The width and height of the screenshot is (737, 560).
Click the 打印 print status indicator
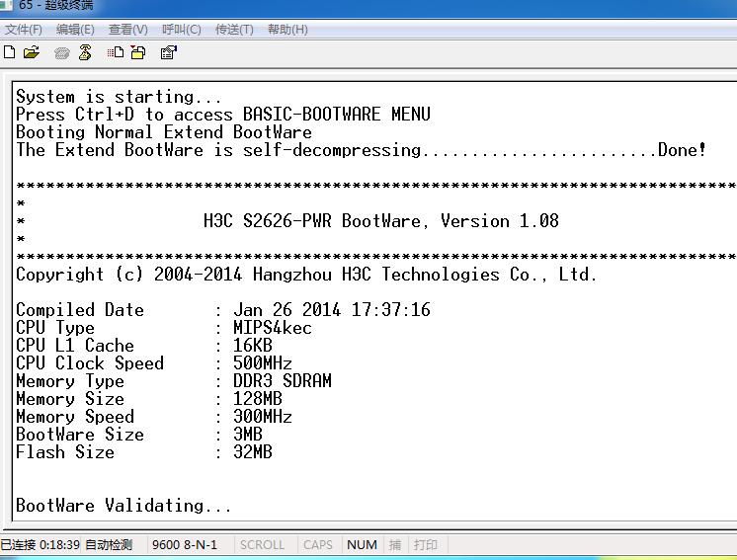click(x=426, y=545)
